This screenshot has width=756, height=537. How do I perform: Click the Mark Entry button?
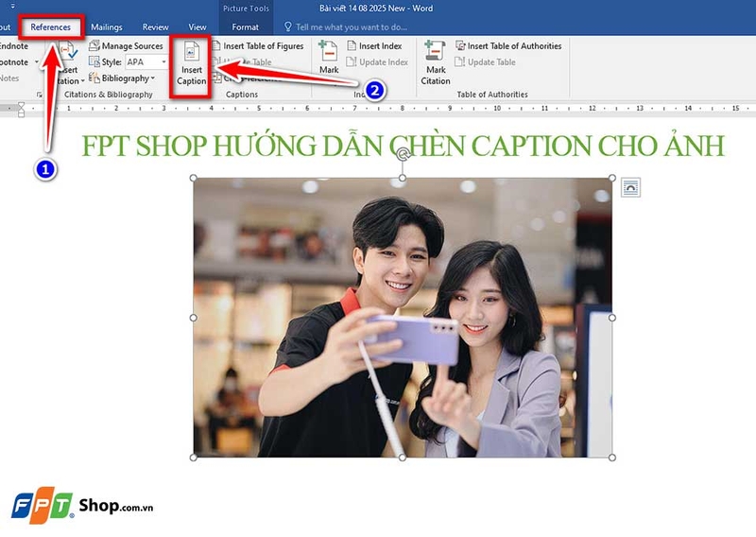click(x=328, y=57)
